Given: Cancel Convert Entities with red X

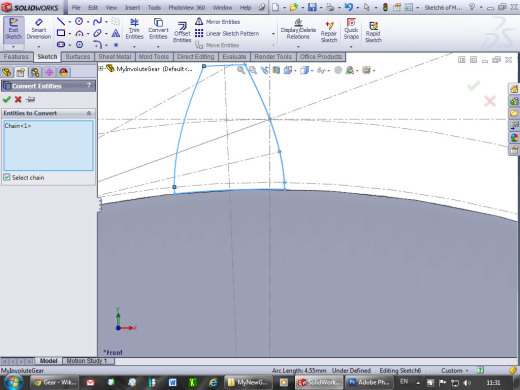Looking at the screenshot, I should (18, 99).
